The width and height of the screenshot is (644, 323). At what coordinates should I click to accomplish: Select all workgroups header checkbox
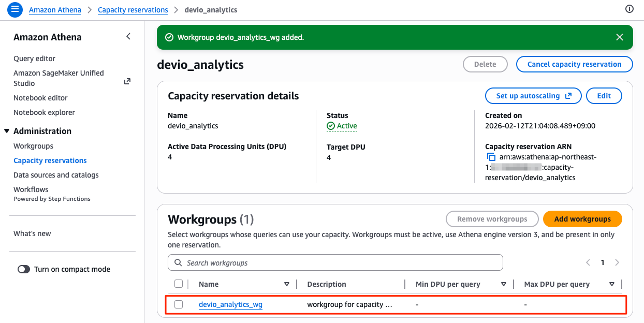179,284
